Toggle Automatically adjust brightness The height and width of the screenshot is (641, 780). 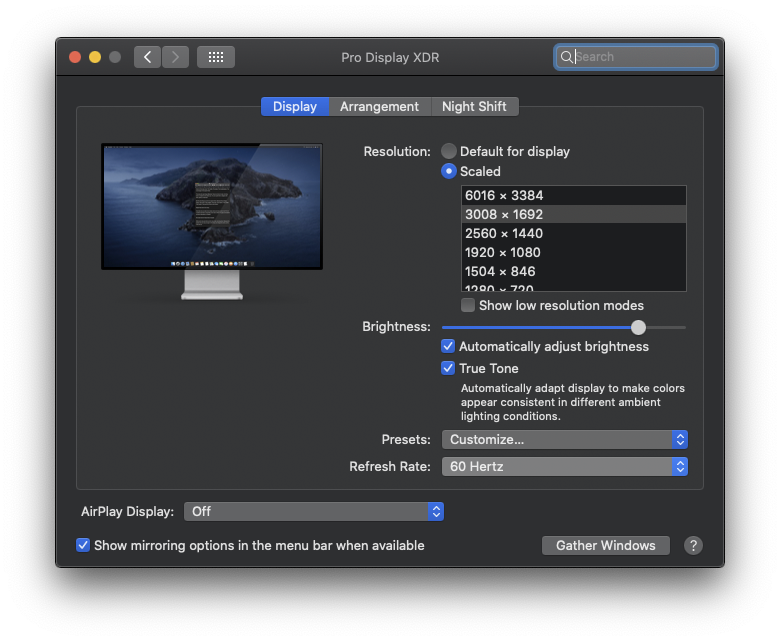click(x=448, y=346)
